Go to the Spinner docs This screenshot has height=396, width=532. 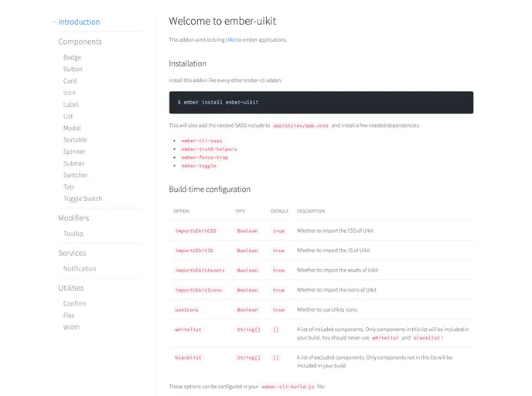pos(74,152)
